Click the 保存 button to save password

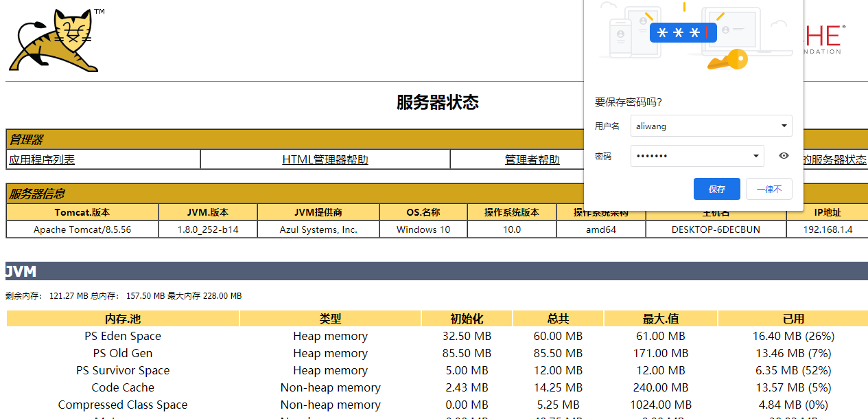point(716,188)
